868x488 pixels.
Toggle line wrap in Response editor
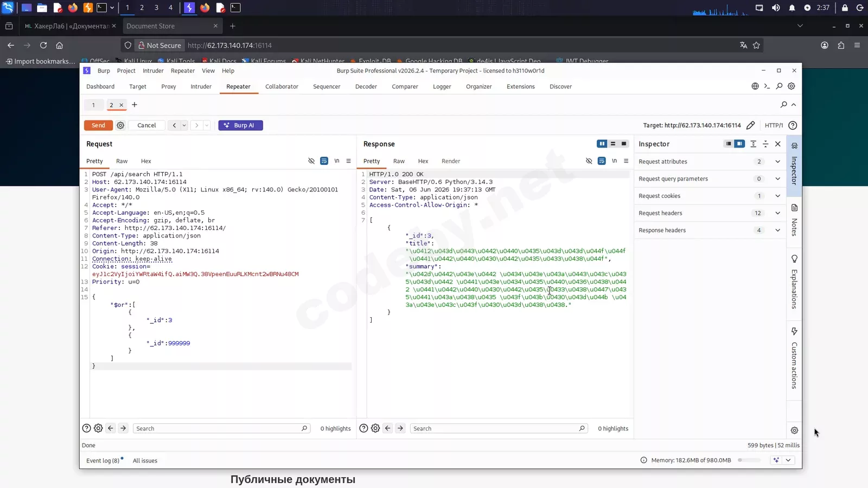click(x=602, y=161)
